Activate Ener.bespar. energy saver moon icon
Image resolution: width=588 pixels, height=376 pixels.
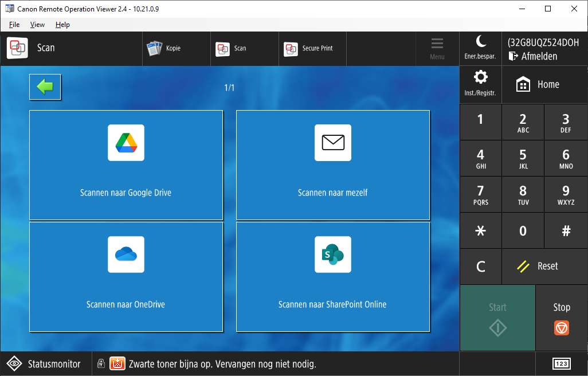coord(480,49)
